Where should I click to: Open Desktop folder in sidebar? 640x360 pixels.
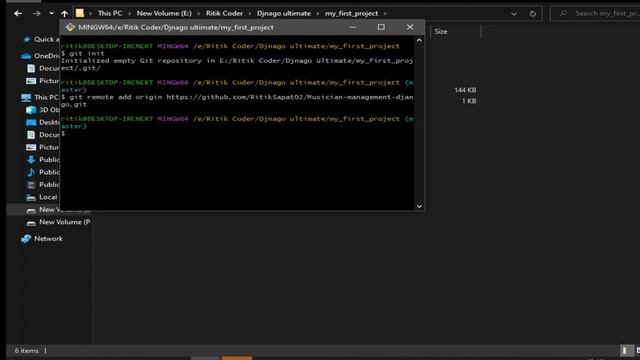coord(49,122)
